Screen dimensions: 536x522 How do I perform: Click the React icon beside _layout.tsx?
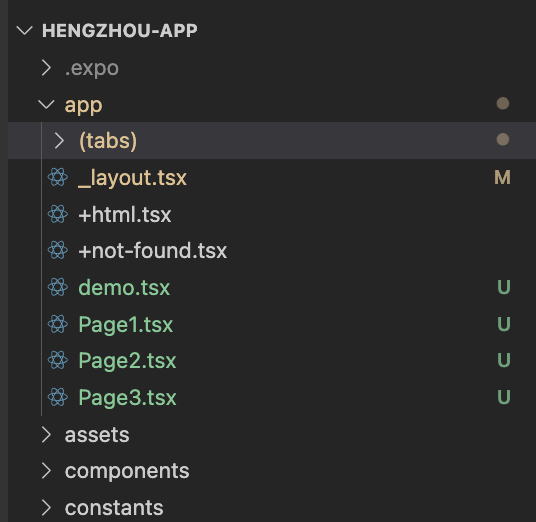[57, 177]
